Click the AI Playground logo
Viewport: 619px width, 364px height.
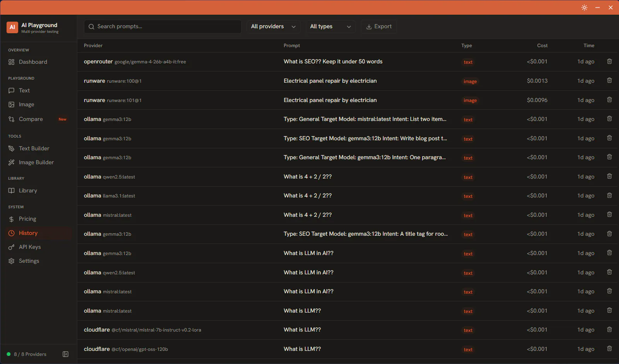(12, 27)
